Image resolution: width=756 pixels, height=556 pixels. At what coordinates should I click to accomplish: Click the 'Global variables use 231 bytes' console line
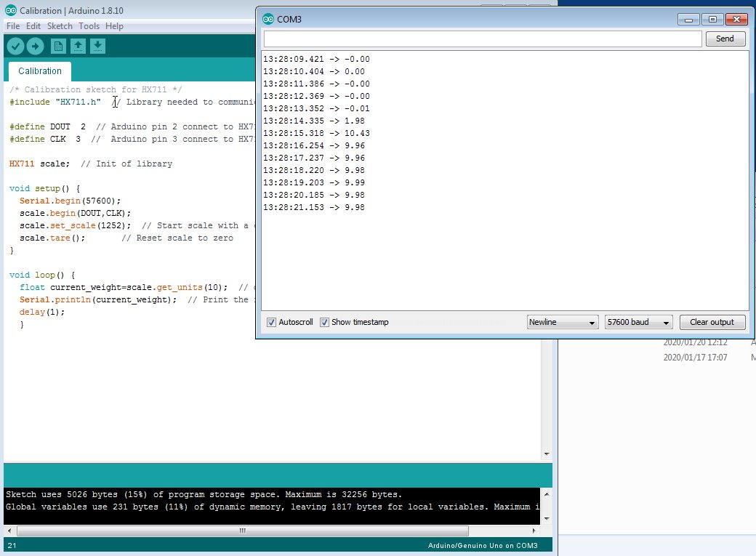point(273,507)
